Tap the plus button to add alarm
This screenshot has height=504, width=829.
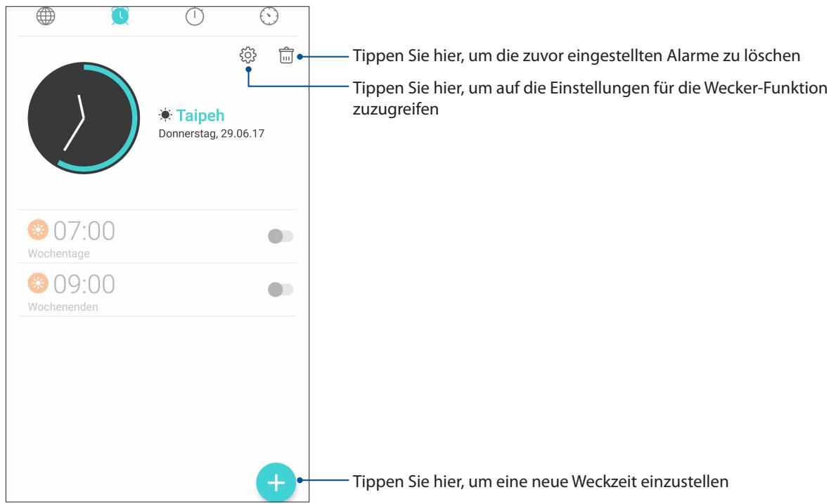pyautogui.click(x=276, y=482)
